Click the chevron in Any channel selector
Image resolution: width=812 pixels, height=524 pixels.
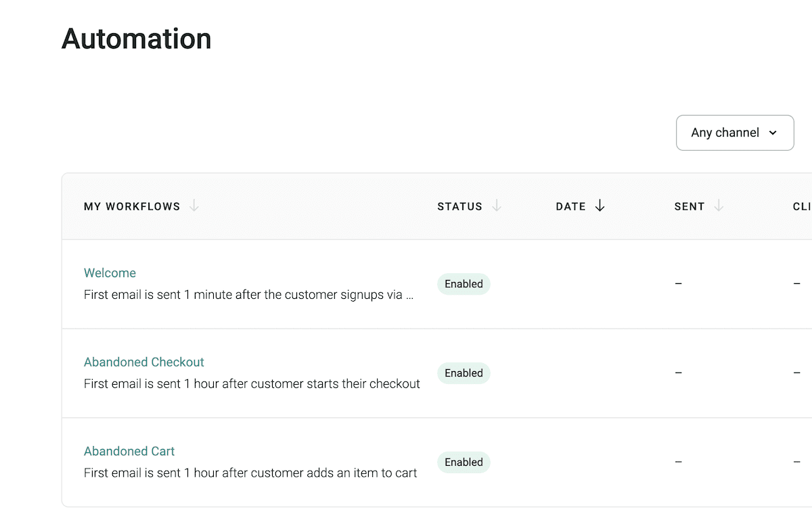(773, 133)
